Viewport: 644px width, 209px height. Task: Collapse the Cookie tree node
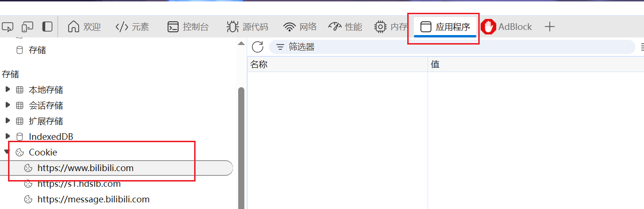coord(8,152)
